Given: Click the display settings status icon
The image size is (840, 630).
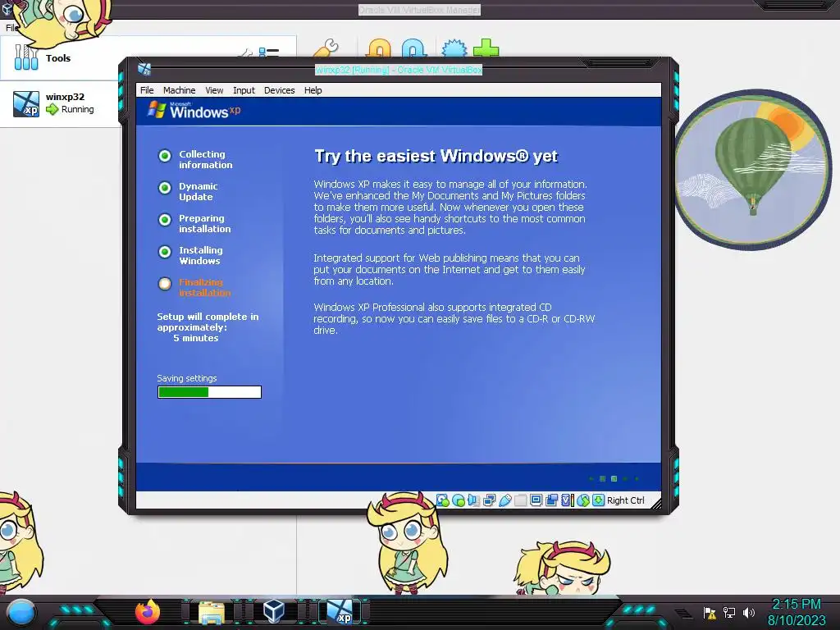Looking at the screenshot, I should [536, 500].
